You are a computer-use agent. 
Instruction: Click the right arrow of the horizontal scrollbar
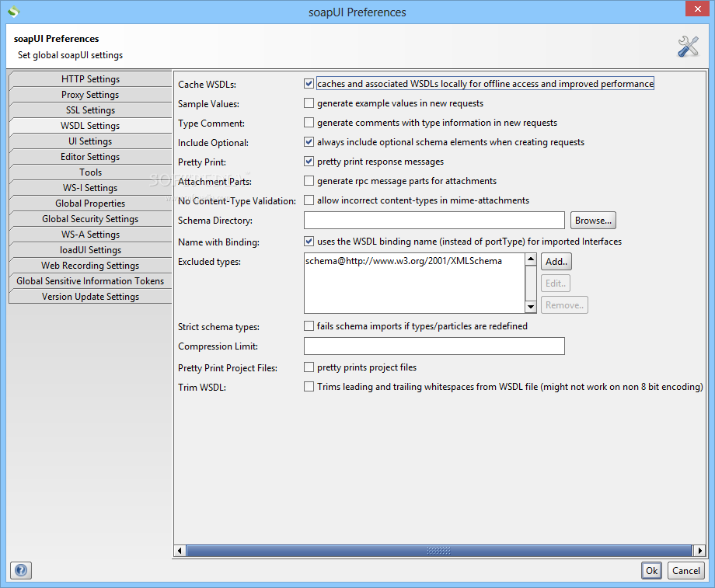(699, 550)
